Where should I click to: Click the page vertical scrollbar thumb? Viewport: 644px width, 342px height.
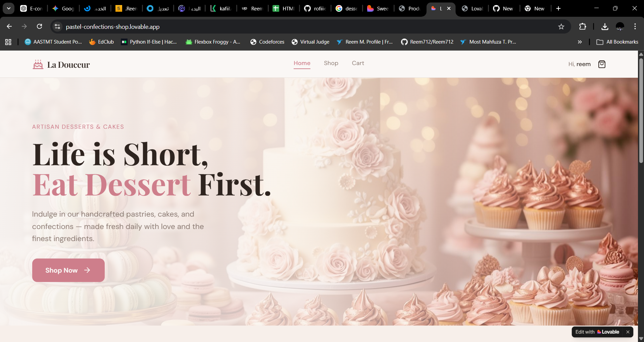click(x=641, y=111)
